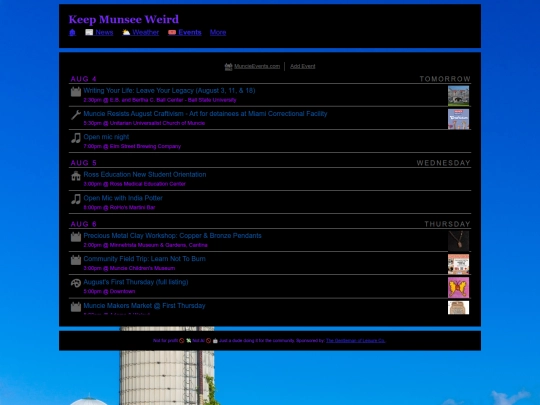Click 5:30pm @ Unitarian Universalist Church text
Screen dimensions: 540x405
click(144, 123)
